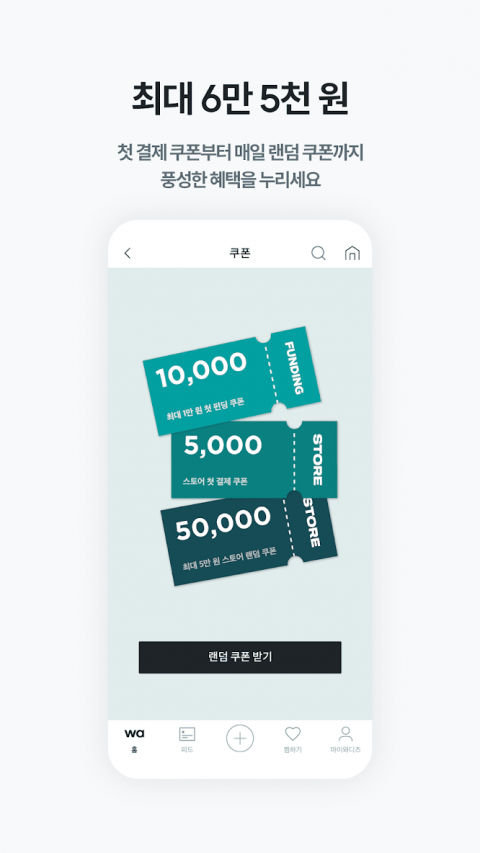480x853 pixels.
Task: Go to home via house icon
Action: pyautogui.click(x=353, y=254)
